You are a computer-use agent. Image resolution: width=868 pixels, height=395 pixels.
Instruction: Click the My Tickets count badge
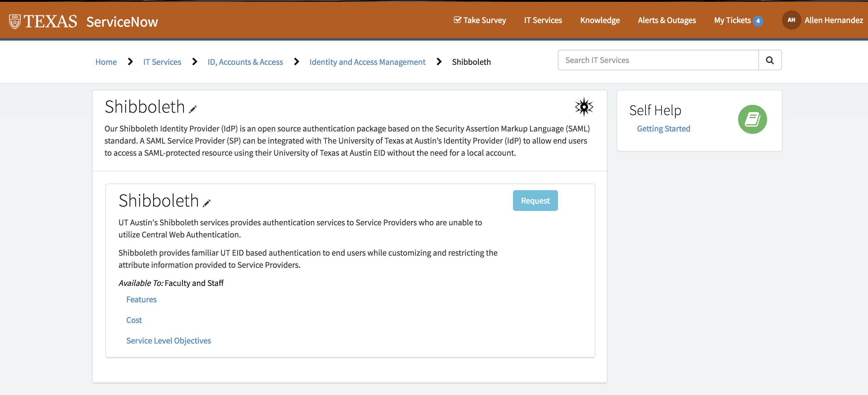[x=758, y=21]
